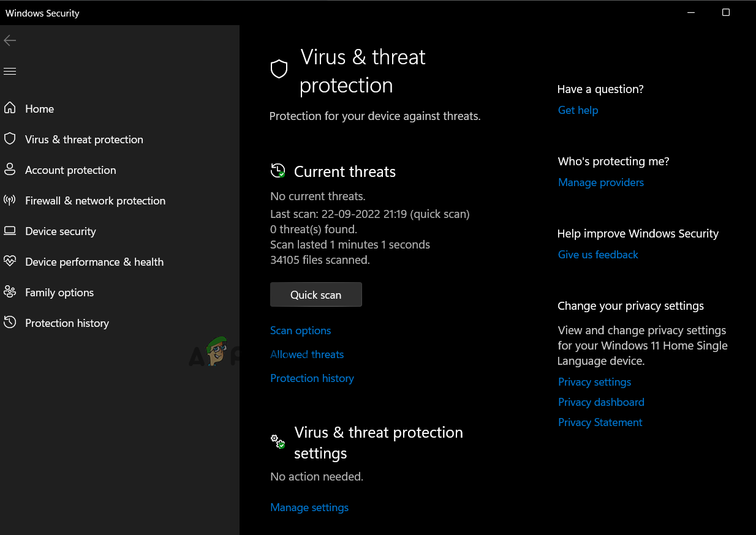
Task: Click Get help link
Action: click(578, 110)
